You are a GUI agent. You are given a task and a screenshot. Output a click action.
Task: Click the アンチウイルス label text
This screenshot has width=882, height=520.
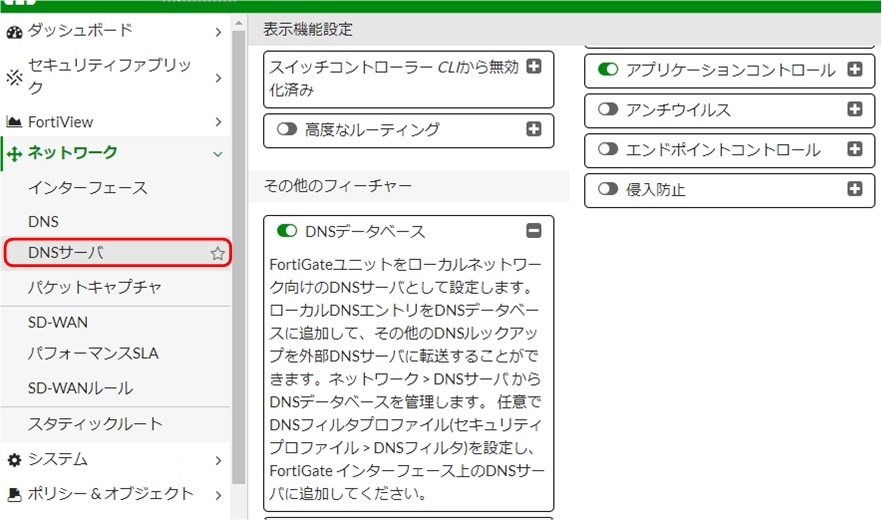[x=678, y=109]
